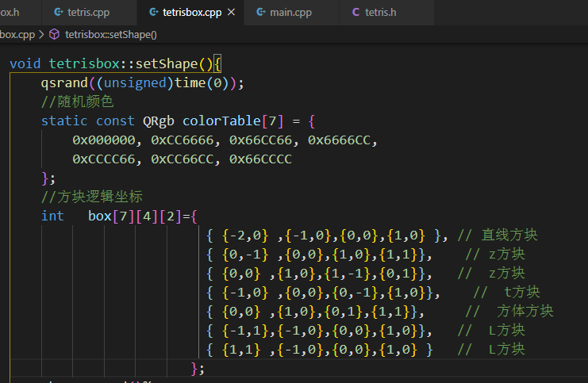Screen dimensions: 588x383
Task: Click the int keyword before box
Action: click(x=52, y=216)
